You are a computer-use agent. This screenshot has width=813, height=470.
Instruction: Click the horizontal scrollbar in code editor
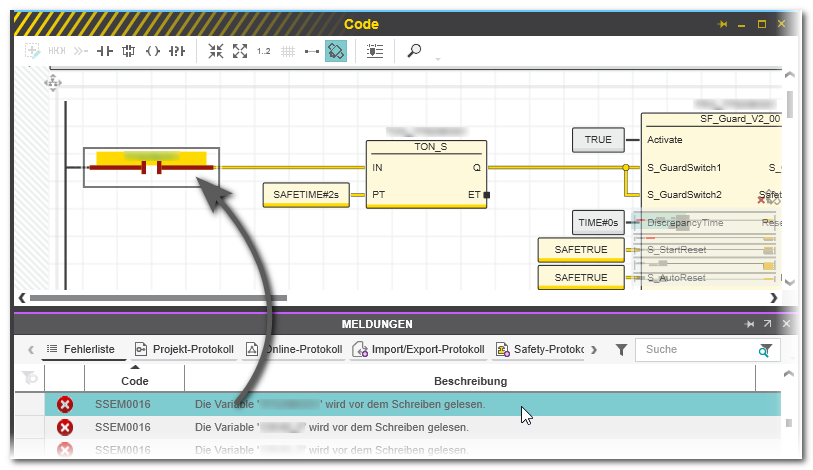(x=158, y=298)
